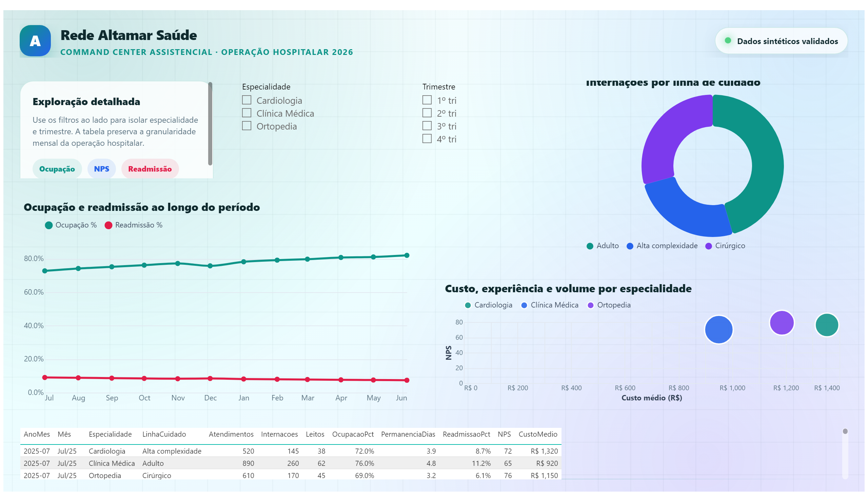The height and width of the screenshot is (495, 868).
Task: Click the green validated-data status dot
Action: point(728,40)
